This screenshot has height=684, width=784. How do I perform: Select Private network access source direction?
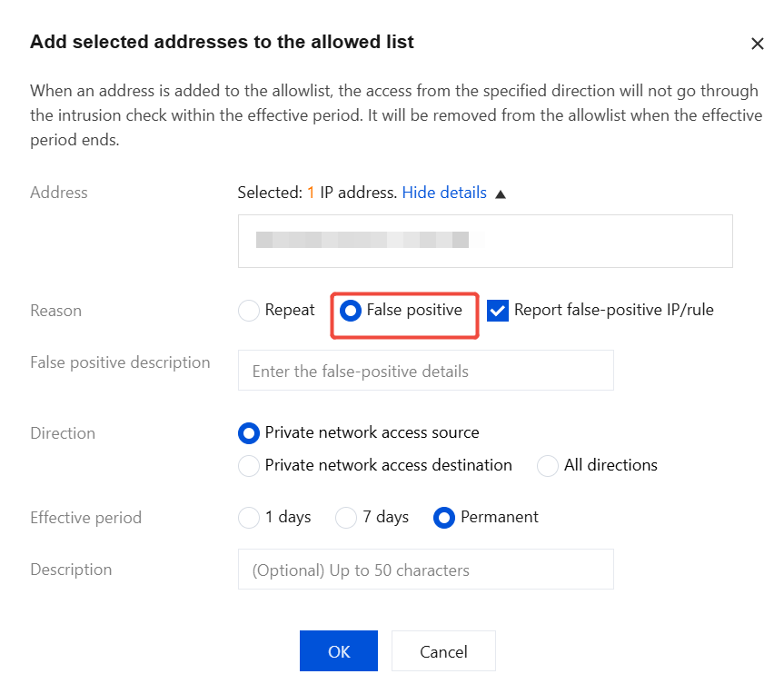(249, 433)
